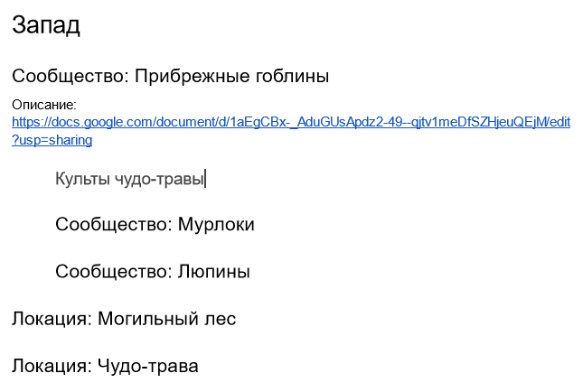Place cursor in "Культы чудо-травы" line
The height and width of the screenshot is (392, 583).
(130, 179)
